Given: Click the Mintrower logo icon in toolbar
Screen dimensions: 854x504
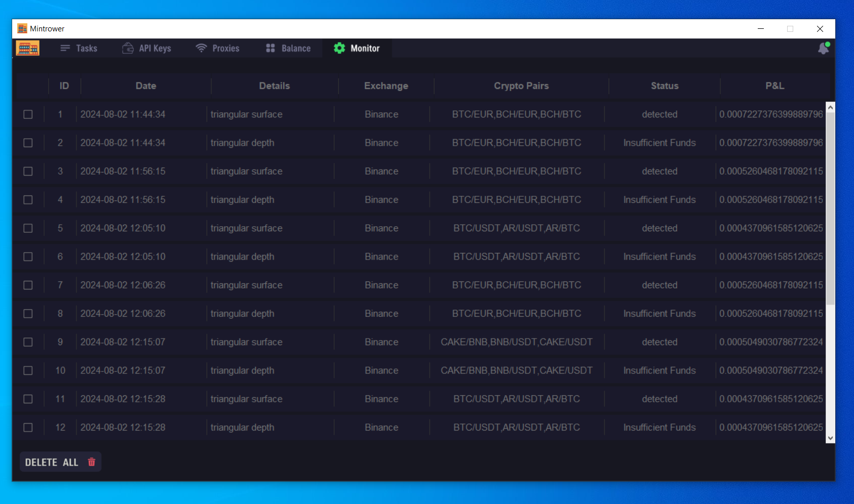Looking at the screenshot, I should coord(27,48).
